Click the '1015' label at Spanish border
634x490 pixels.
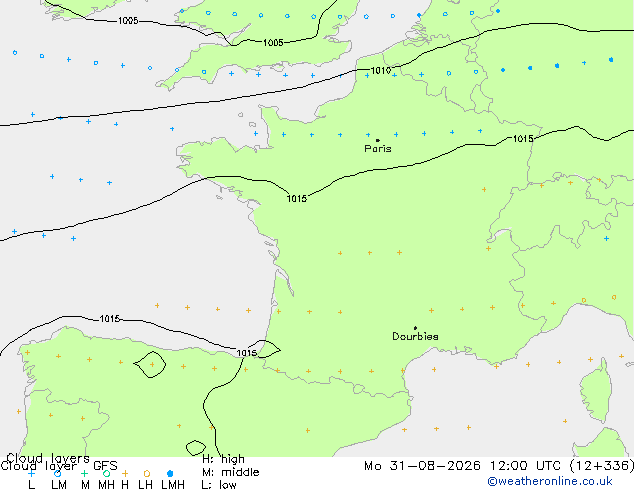pyautogui.click(x=247, y=353)
